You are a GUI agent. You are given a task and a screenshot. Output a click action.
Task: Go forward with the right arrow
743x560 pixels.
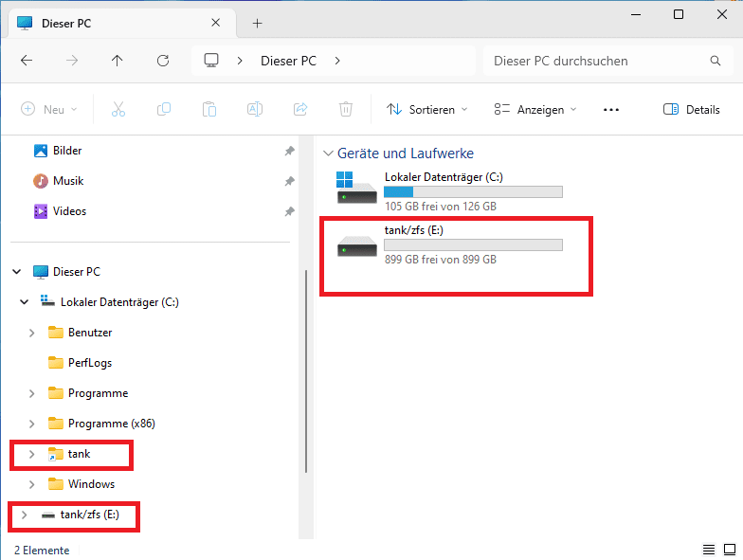pos(72,61)
